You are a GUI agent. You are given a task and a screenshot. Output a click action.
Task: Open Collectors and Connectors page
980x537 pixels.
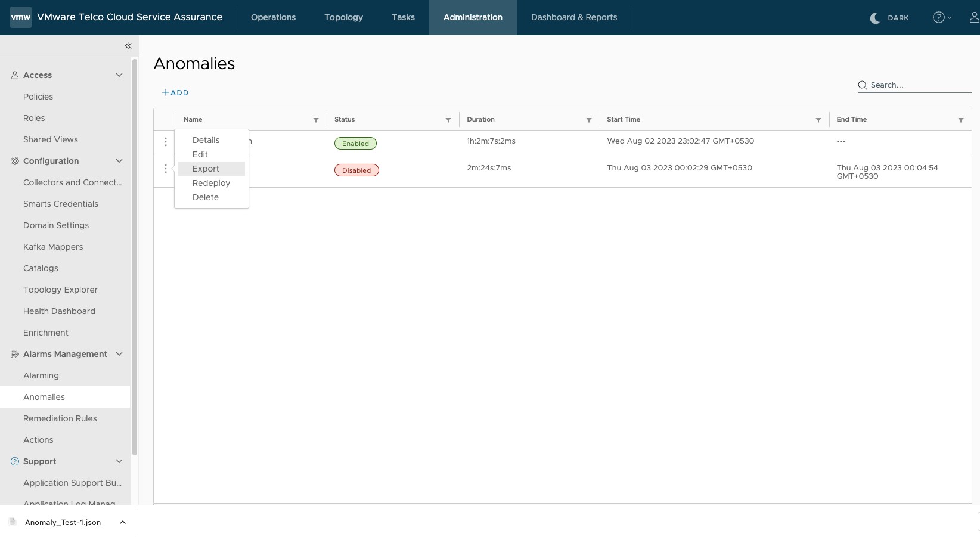click(x=72, y=182)
